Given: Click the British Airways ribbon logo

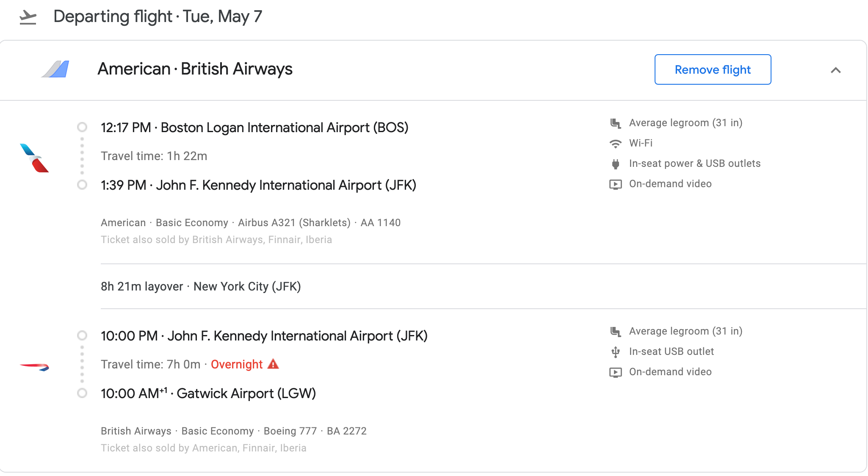Looking at the screenshot, I should [34, 366].
